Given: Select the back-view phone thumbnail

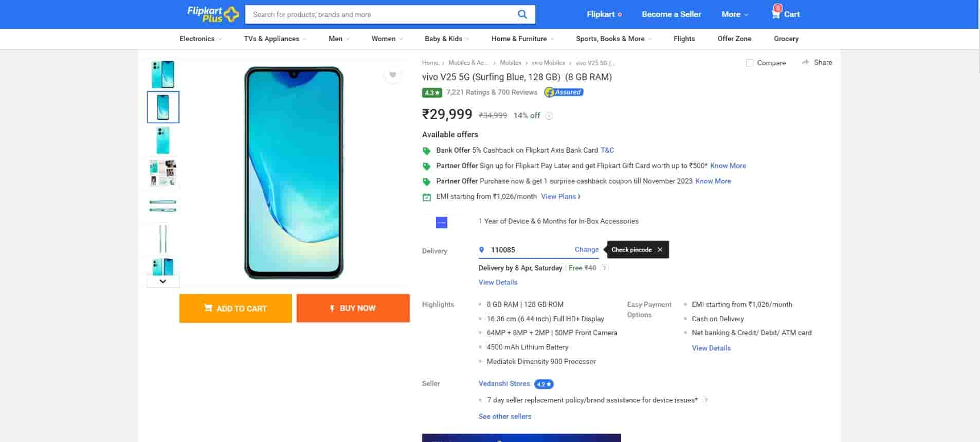Looking at the screenshot, I should [x=163, y=140].
